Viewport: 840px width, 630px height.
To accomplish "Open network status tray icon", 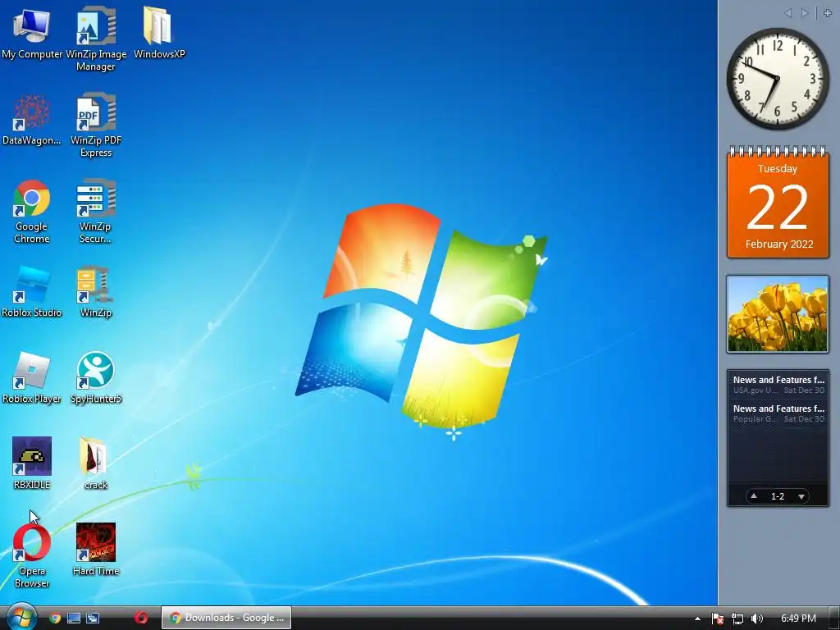I will (x=737, y=619).
